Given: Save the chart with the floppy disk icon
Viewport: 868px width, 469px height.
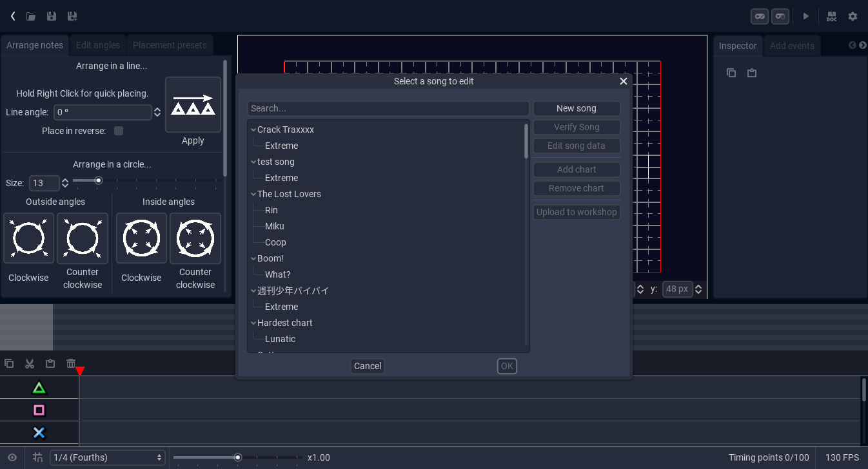Looking at the screenshot, I should [x=52, y=16].
